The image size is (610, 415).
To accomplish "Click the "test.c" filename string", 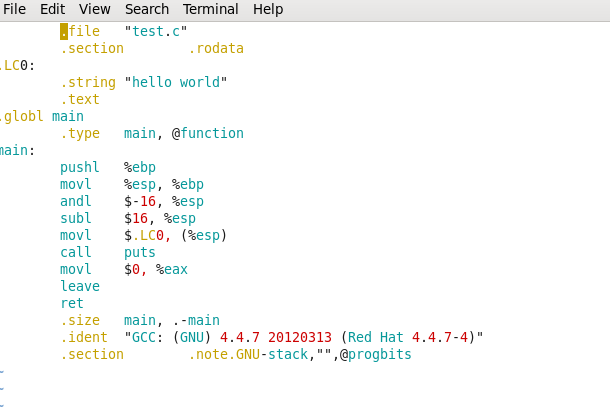I will coord(156,31).
